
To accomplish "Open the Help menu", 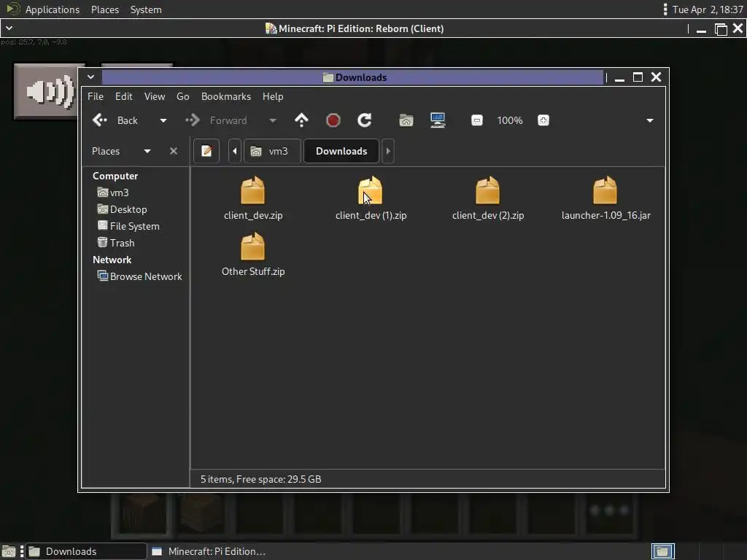I will pos(273,96).
